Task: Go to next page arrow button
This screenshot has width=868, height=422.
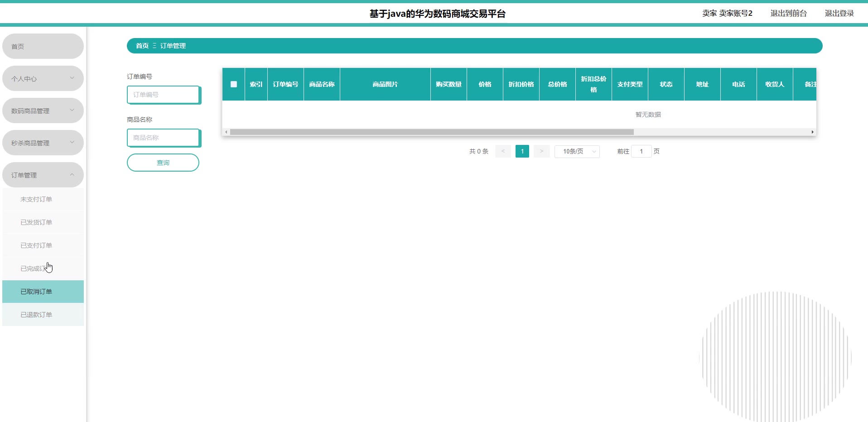Action: pyautogui.click(x=541, y=151)
